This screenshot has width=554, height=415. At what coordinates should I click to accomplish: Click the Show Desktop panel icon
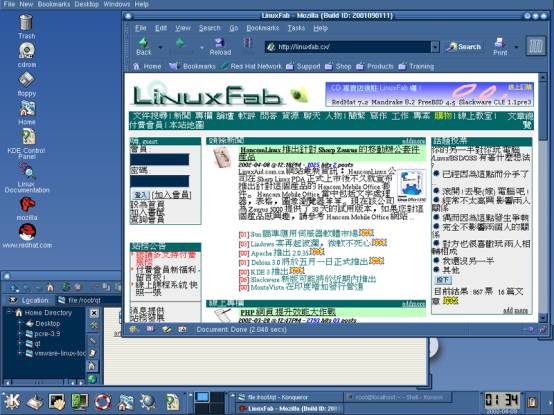click(x=35, y=402)
